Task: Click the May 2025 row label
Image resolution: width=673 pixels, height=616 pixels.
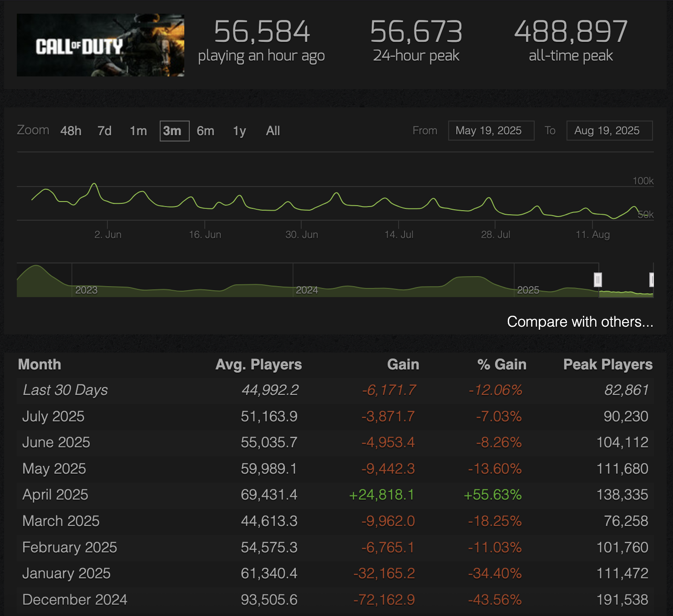Action: [x=54, y=469]
